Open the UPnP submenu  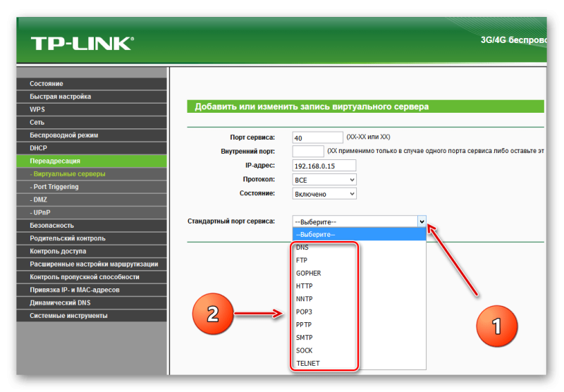[x=92, y=212]
